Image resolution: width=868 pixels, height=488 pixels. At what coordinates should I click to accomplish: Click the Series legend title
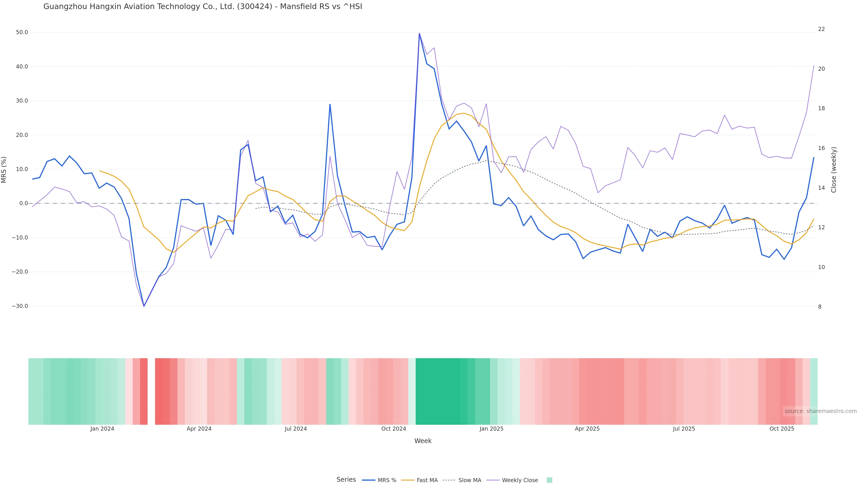[346, 480]
